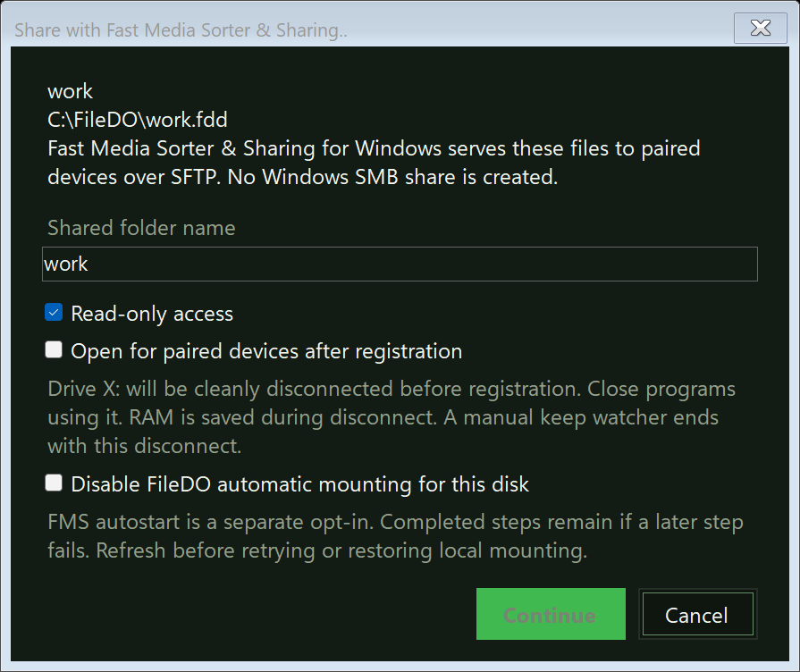Click the 'FMS autostart is a separate opt-in' note

tap(395, 536)
